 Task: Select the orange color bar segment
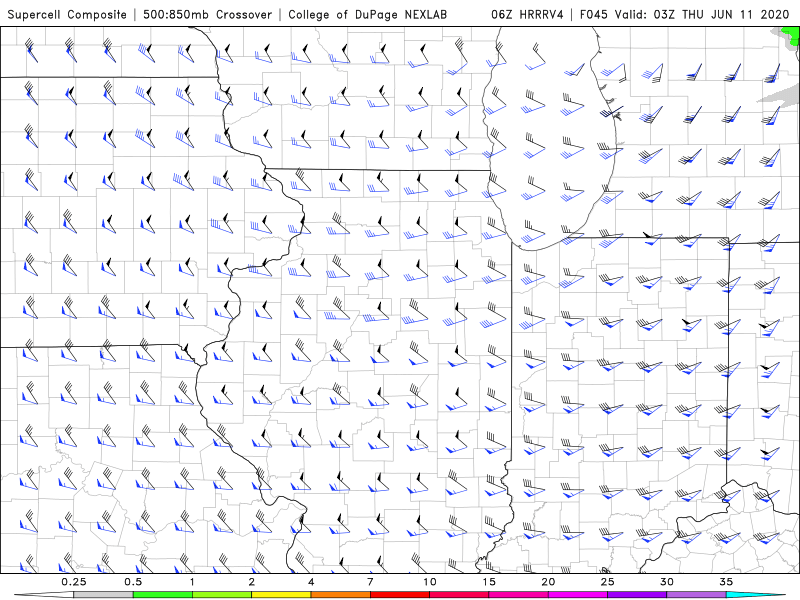click(x=340, y=595)
